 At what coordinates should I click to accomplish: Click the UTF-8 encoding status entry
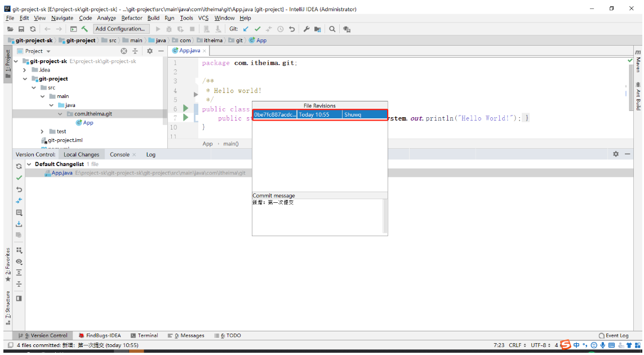coord(540,345)
